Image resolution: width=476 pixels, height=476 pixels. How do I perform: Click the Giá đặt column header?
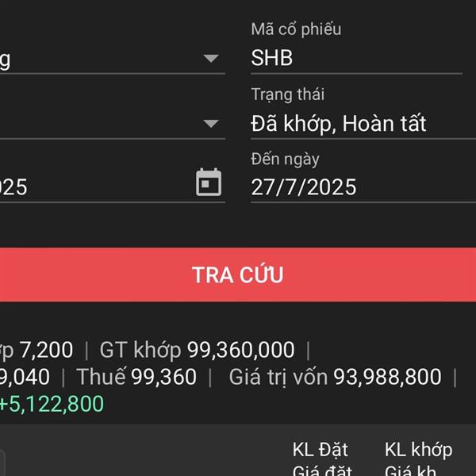322,470
